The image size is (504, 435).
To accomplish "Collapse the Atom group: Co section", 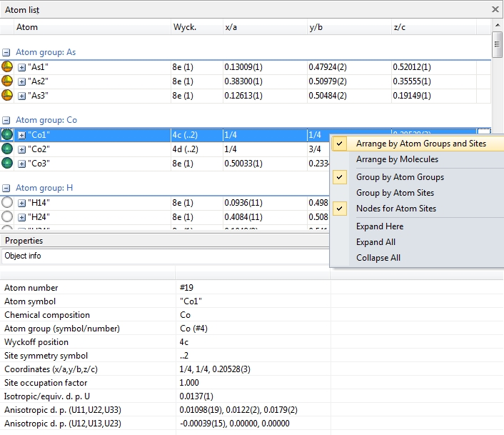I will (x=6, y=121).
